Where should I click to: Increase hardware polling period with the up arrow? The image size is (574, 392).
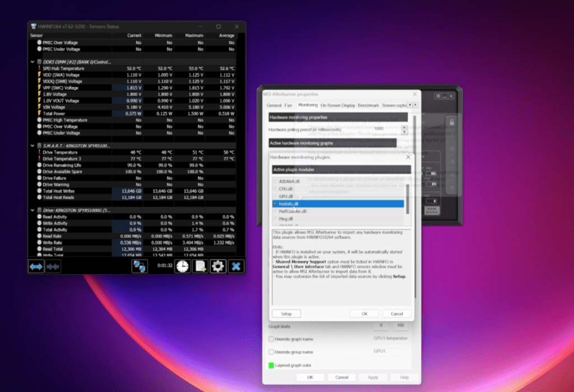point(404,126)
